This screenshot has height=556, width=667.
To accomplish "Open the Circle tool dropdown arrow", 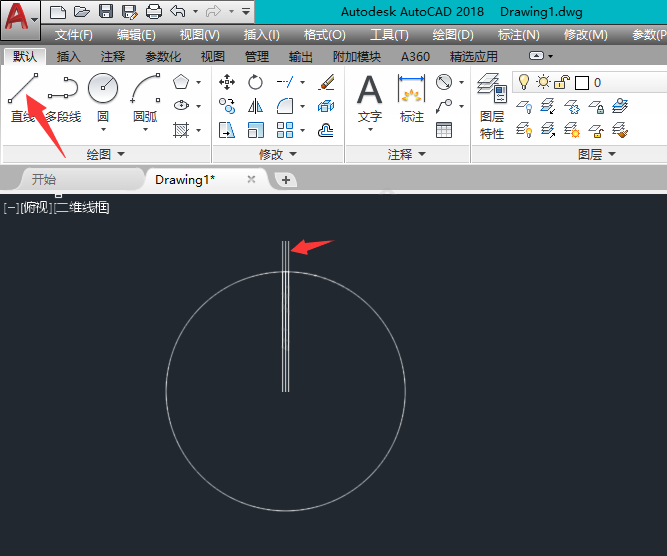I will pos(103,129).
